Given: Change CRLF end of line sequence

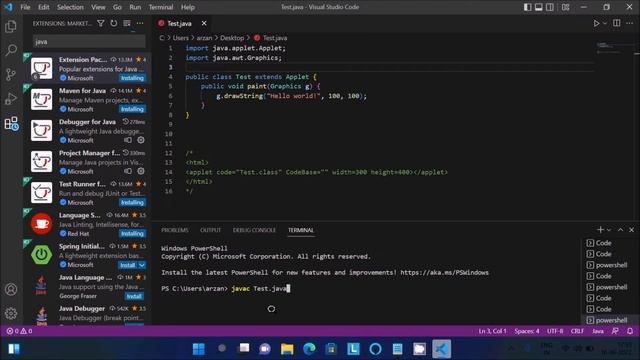Looking at the screenshot, I should tap(577, 331).
